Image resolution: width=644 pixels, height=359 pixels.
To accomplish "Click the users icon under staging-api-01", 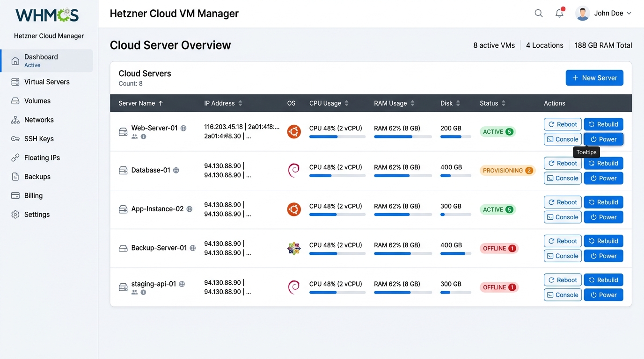I will click(x=135, y=292).
